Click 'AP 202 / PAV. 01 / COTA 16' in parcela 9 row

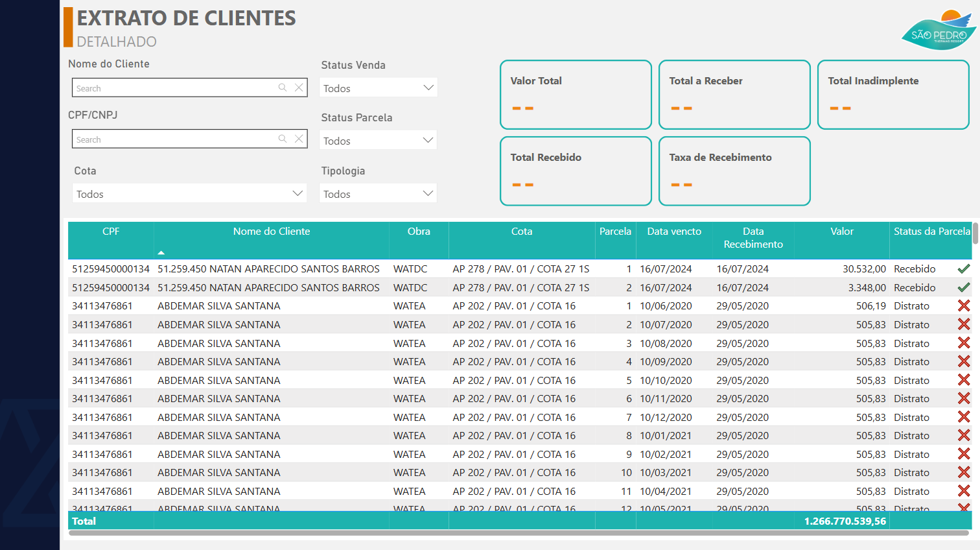coord(514,454)
